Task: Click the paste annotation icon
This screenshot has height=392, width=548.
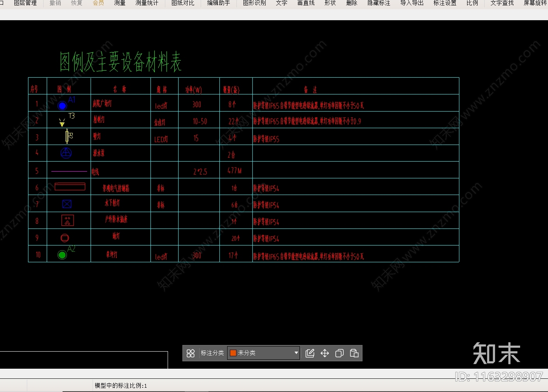Action: click(354, 353)
